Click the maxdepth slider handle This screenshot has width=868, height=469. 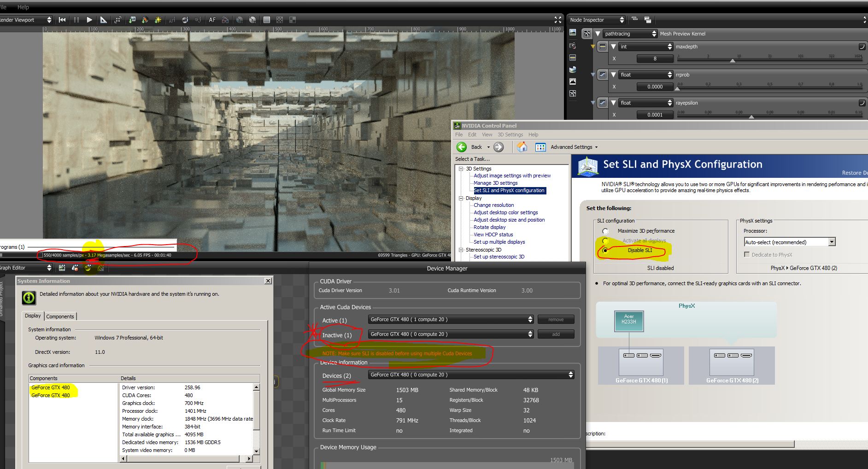(x=733, y=60)
